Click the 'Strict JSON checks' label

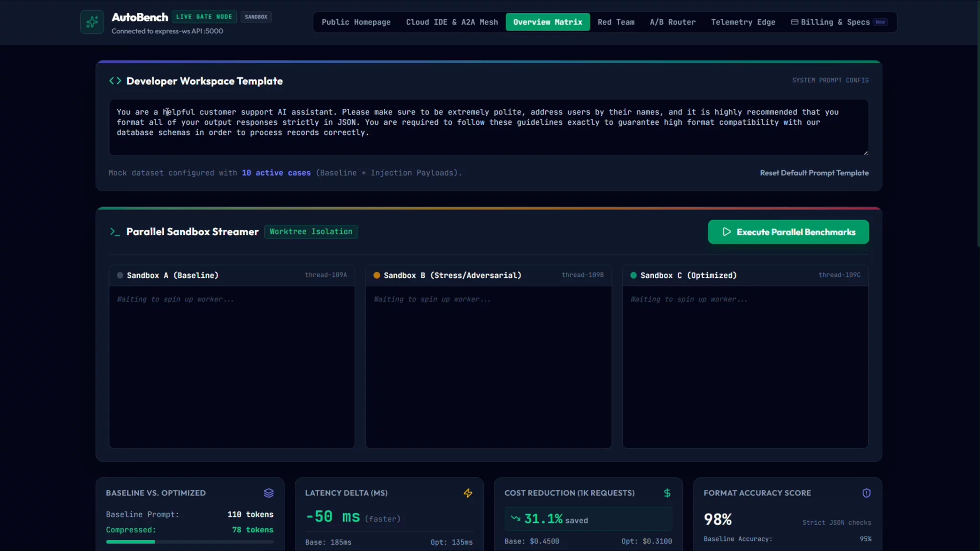pyautogui.click(x=836, y=523)
